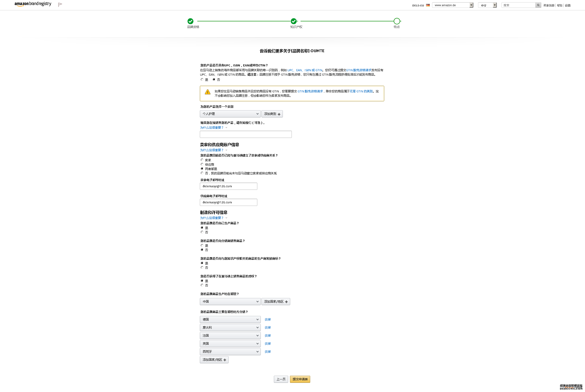This screenshot has height=392, width=585.
Task: Select 是 for licensing trademark to manufacturers
Action: (202, 263)
